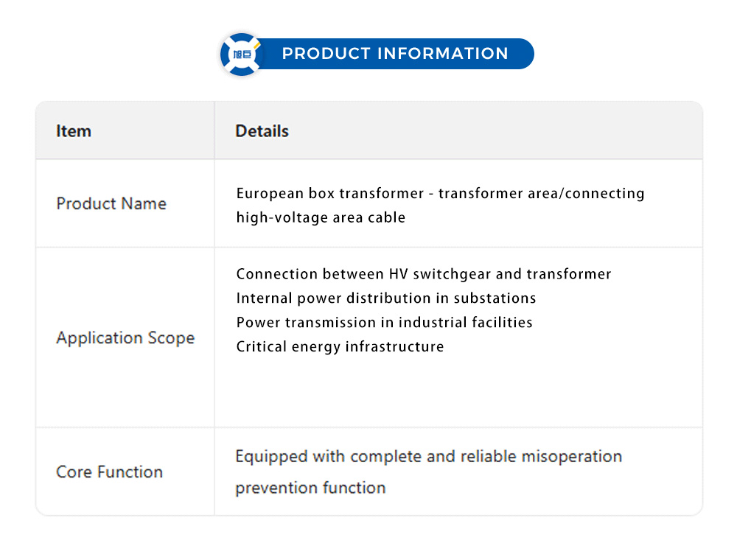737x560 pixels.
Task: Select the Internal power distribution line
Action: coord(386,298)
